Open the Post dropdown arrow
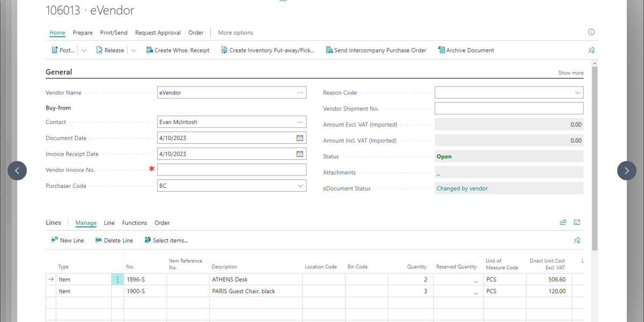 point(84,50)
